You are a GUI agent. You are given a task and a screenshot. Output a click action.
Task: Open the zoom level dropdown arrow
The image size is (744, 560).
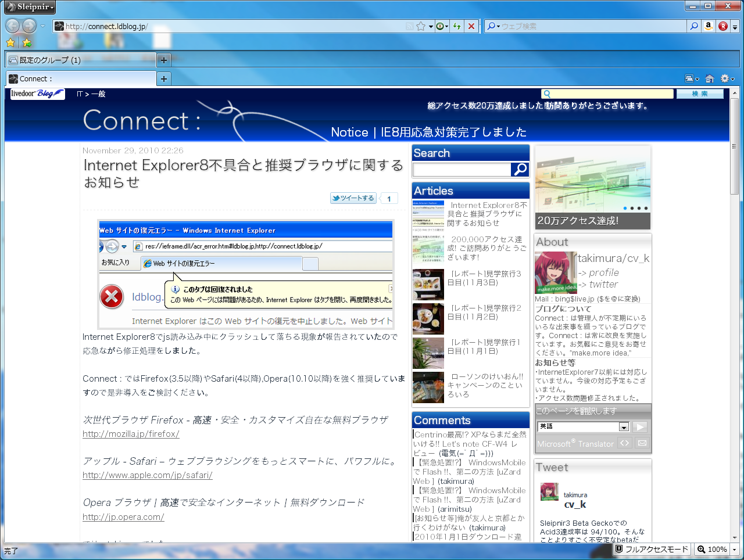coord(734,549)
